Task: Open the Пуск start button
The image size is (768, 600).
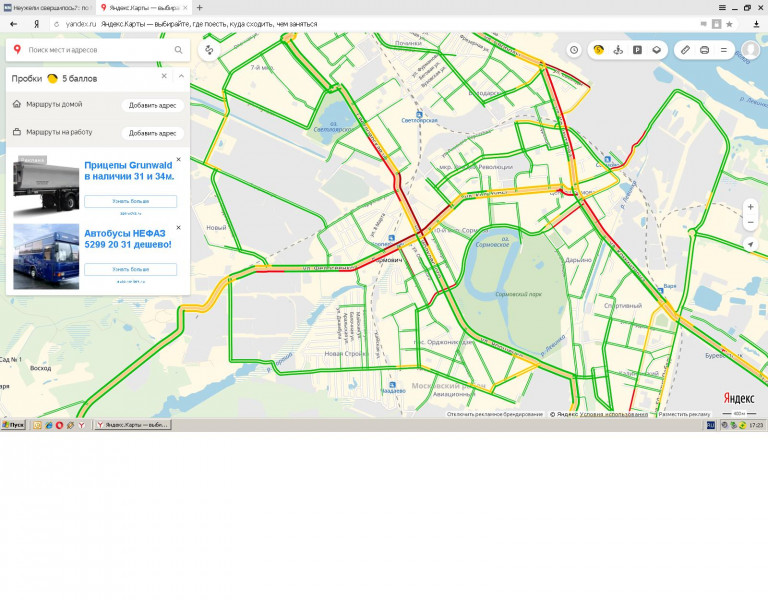Action: pos(13,425)
